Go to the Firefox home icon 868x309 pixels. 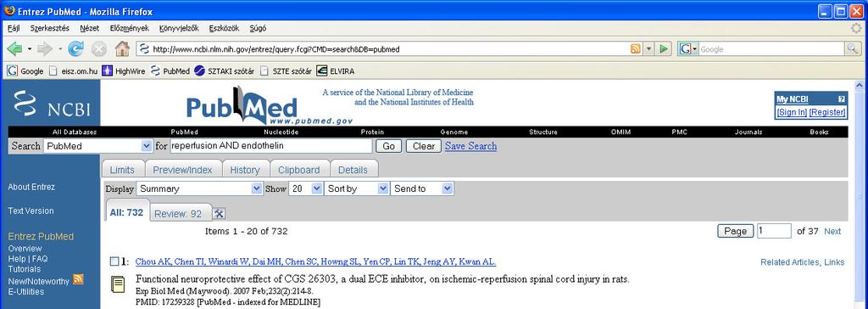click(122, 49)
